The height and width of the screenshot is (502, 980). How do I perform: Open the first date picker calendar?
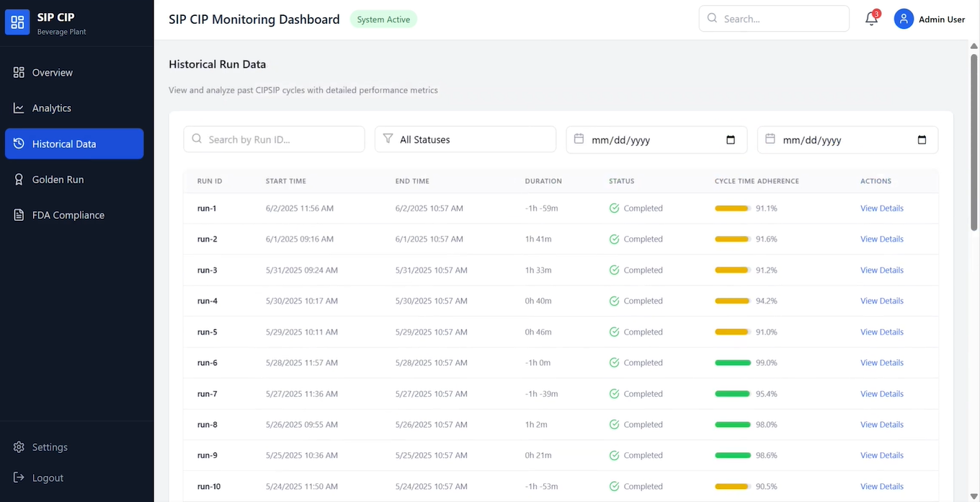click(730, 140)
